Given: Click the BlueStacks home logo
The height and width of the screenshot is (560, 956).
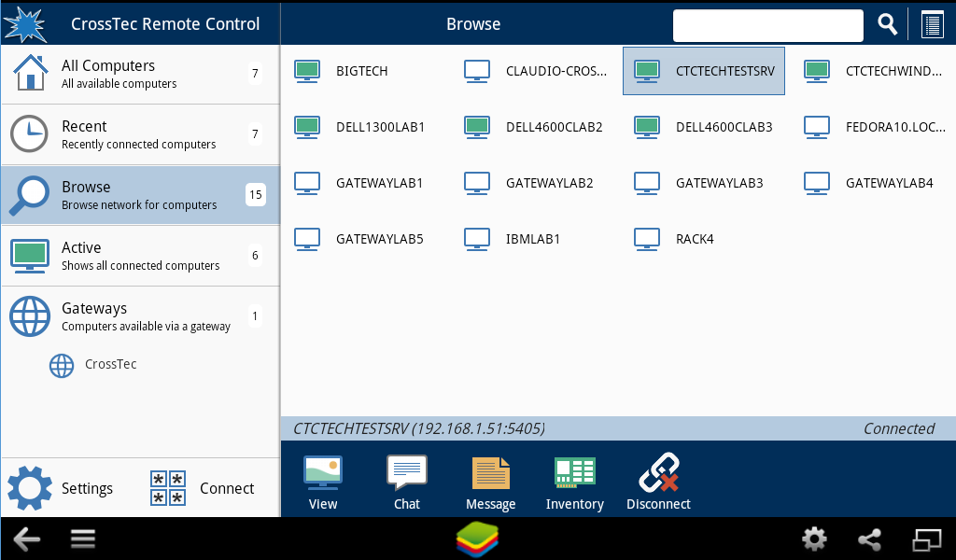Looking at the screenshot, I should (x=477, y=539).
